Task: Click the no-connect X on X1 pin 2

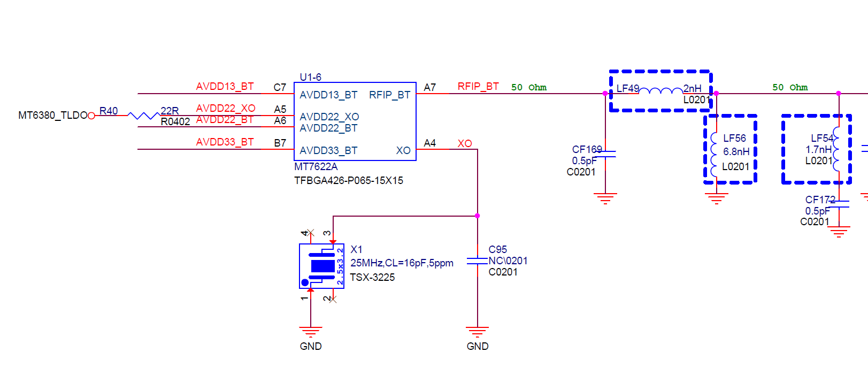Action: point(333,300)
